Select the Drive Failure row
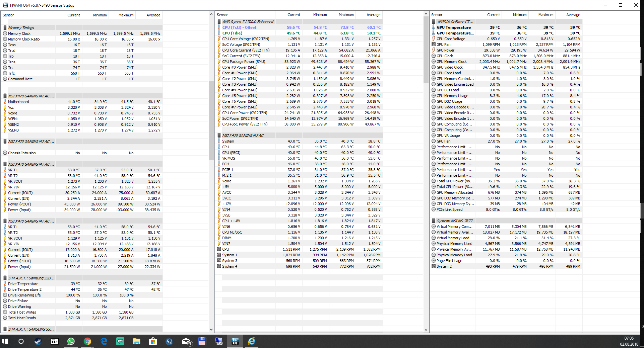The width and height of the screenshot is (644, 348). [x=82, y=301]
